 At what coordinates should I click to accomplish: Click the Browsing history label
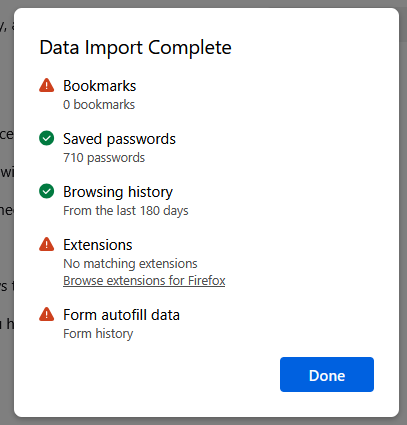pos(118,192)
